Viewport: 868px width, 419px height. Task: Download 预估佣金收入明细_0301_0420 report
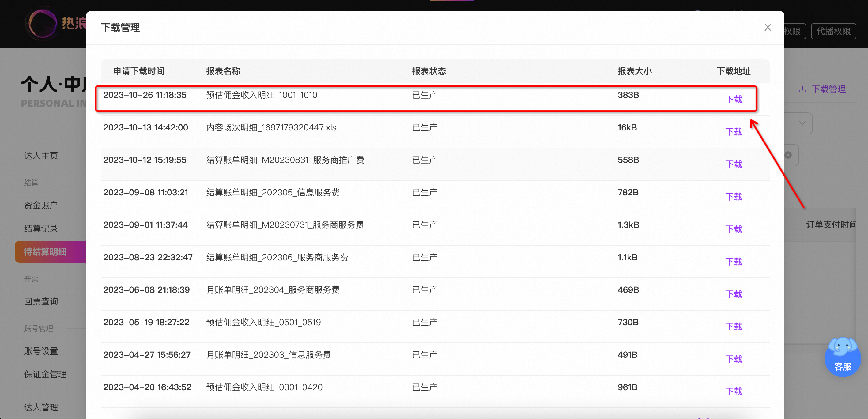point(734,391)
